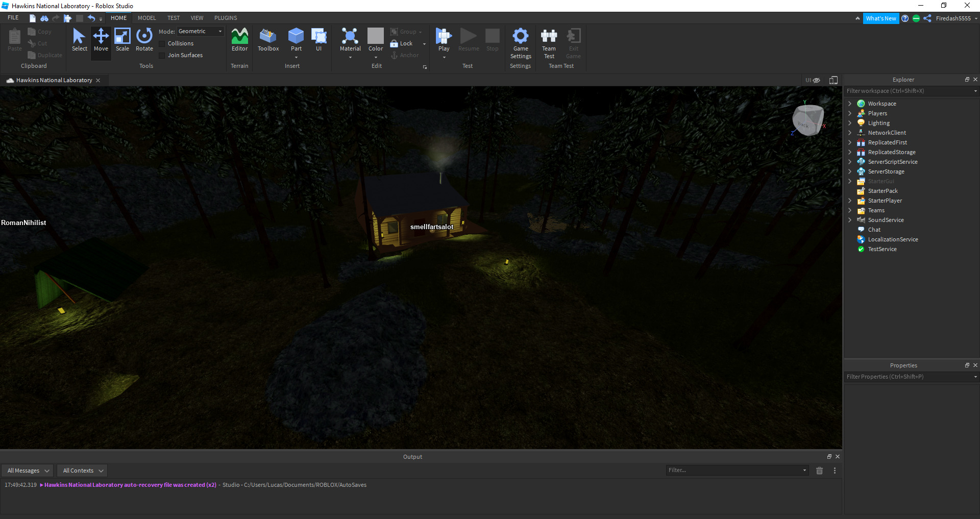Select SoundService in Explorer

pyautogui.click(x=886, y=220)
